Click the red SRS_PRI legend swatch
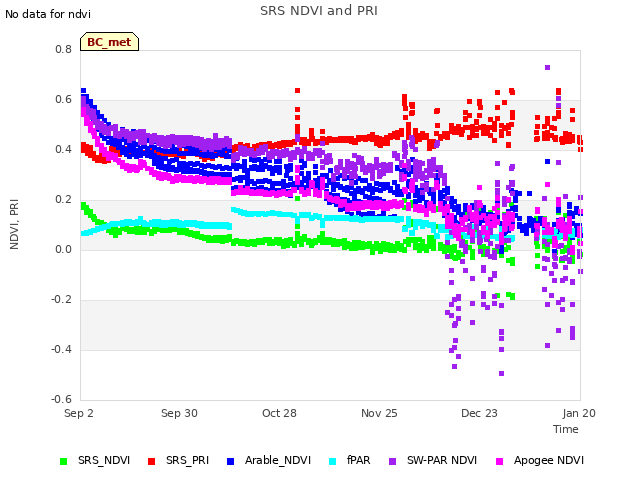Screen dimensions: 640x480 click(x=151, y=461)
